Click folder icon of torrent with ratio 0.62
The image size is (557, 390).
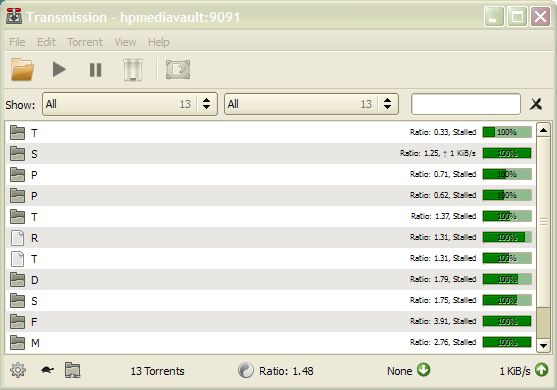pos(17,195)
